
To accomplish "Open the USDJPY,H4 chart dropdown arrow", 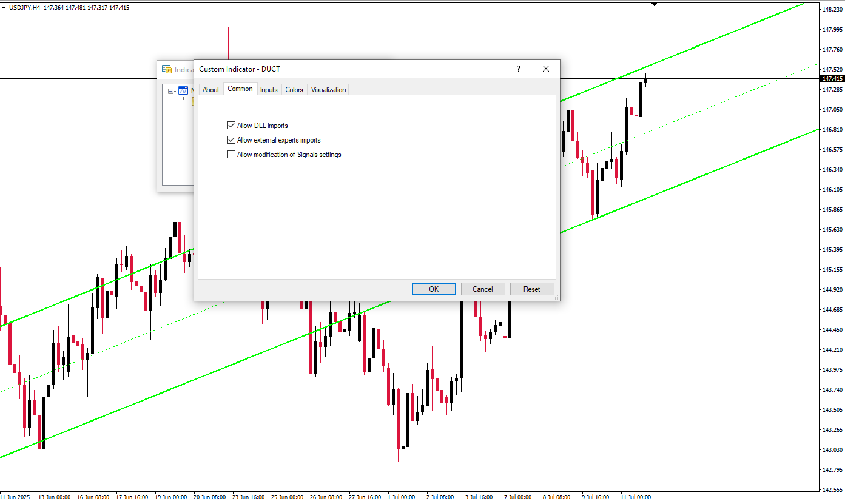I will [x=4, y=8].
